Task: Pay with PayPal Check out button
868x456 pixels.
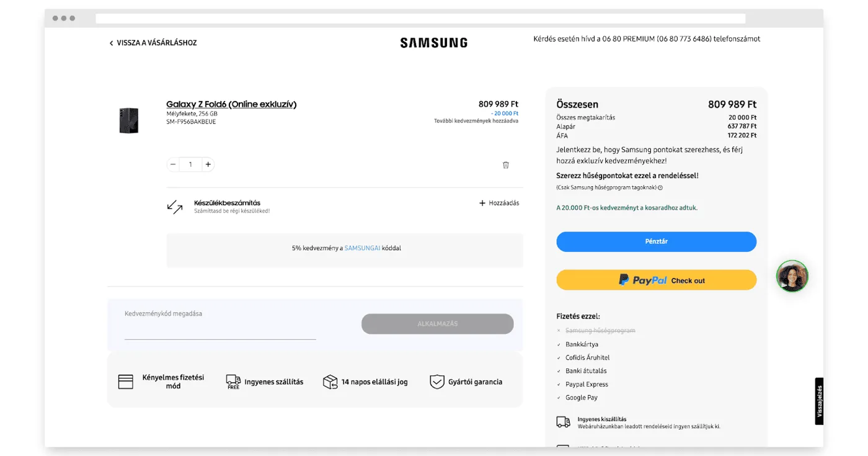Action: pyautogui.click(x=656, y=280)
